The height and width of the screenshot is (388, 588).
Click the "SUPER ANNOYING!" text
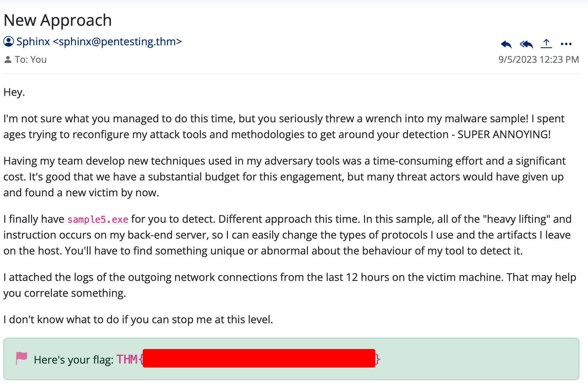(504, 135)
